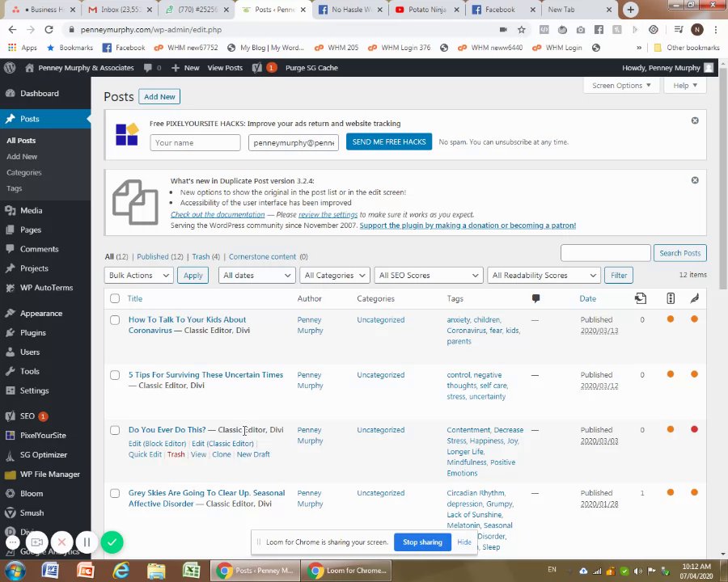
Task: Pause the Loom recording
Action: pyautogui.click(x=87, y=542)
